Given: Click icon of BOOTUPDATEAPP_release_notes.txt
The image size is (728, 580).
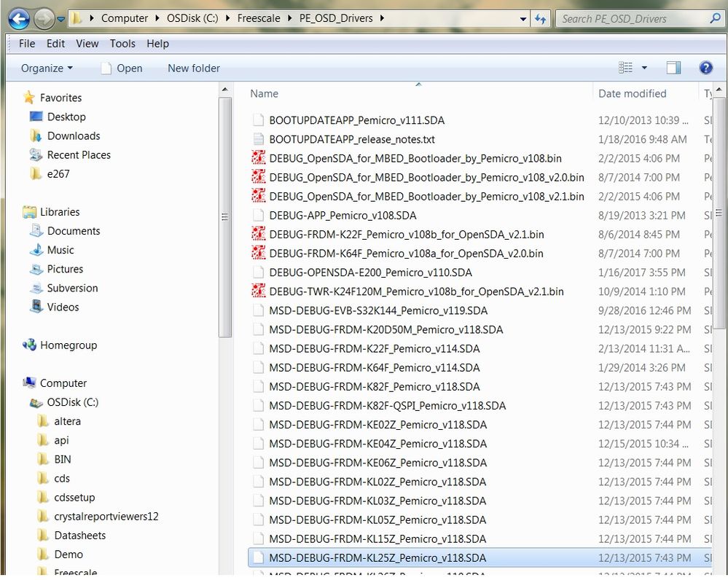Looking at the screenshot, I should [x=258, y=139].
